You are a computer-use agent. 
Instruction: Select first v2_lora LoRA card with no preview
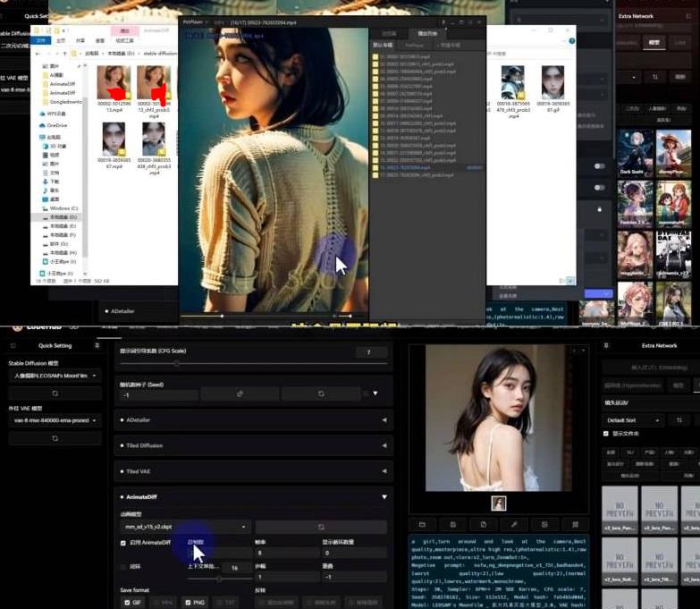pos(620,510)
